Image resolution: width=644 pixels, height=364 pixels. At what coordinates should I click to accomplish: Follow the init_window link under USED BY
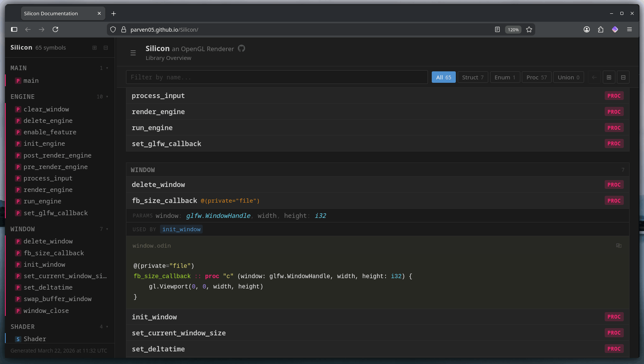[181, 229]
